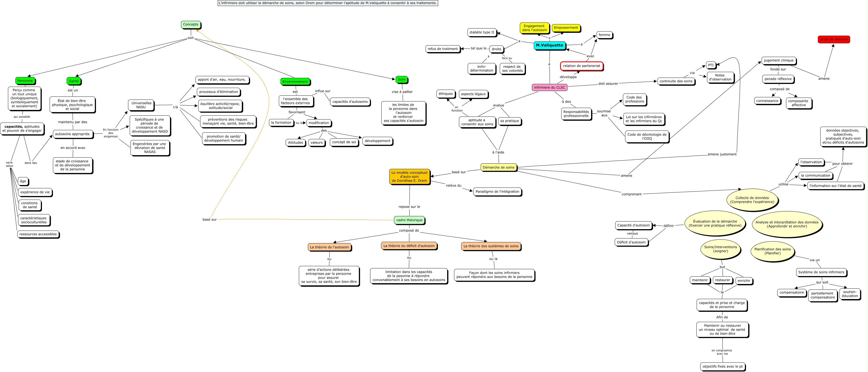Select the yellow Empowerment node
Viewport: 868px width, 372px height.
[x=566, y=28]
